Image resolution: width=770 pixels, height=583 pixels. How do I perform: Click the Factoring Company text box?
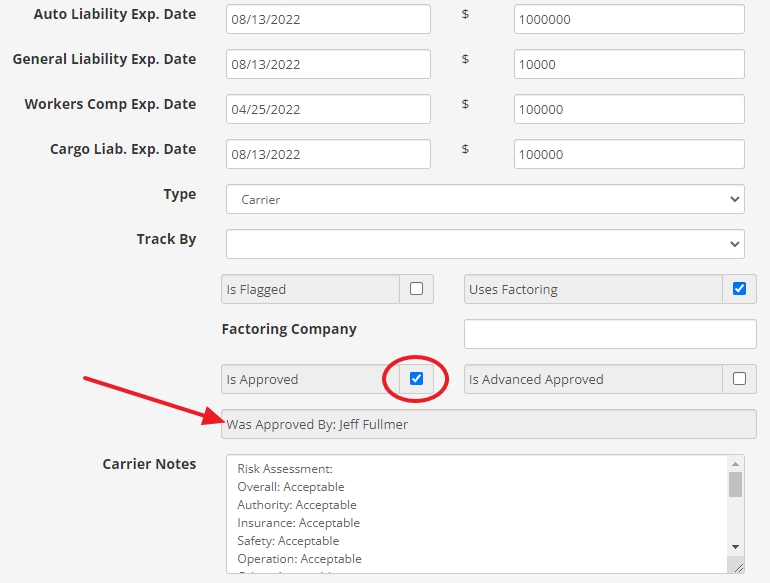point(610,334)
